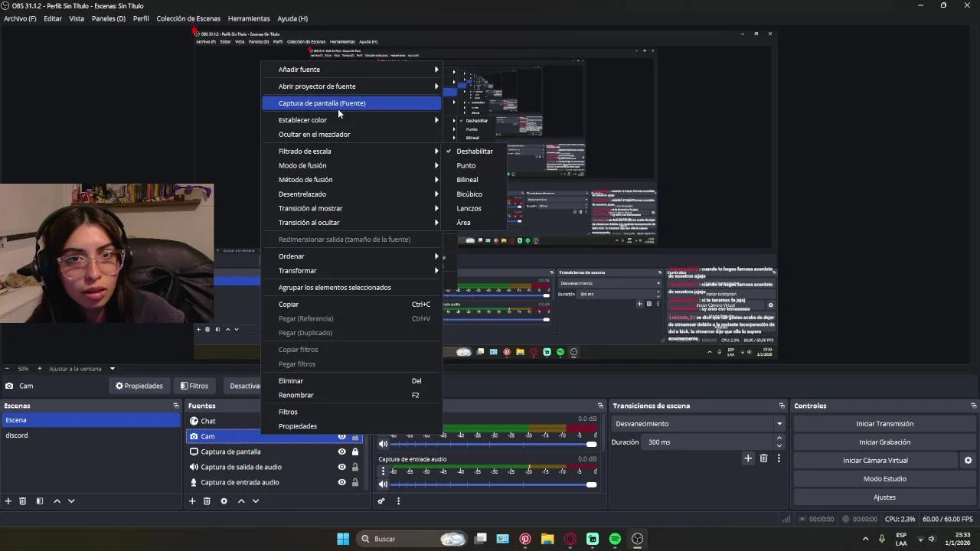The width and height of the screenshot is (980, 551).
Task: Click the Iniciar Grabación button
Action: coord(884,442)
